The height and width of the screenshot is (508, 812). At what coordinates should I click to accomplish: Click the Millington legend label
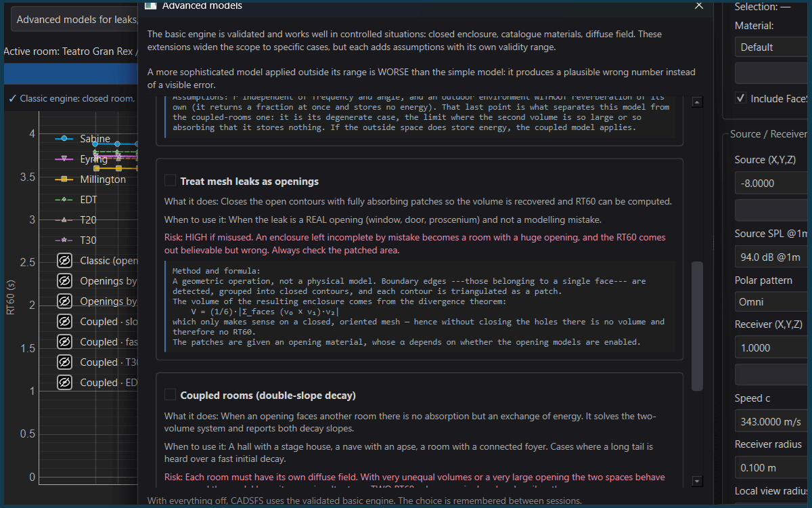pyautogui.click(x=103, y=179)
